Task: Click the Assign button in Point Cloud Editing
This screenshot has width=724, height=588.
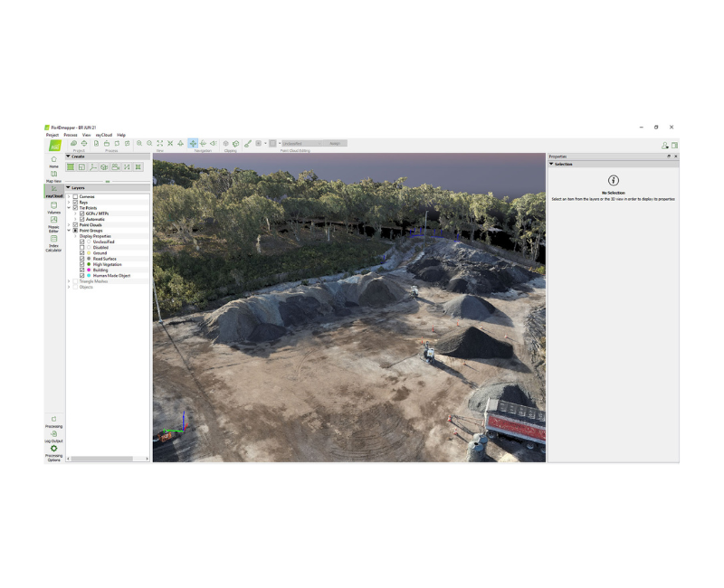Action: point(335,144)
